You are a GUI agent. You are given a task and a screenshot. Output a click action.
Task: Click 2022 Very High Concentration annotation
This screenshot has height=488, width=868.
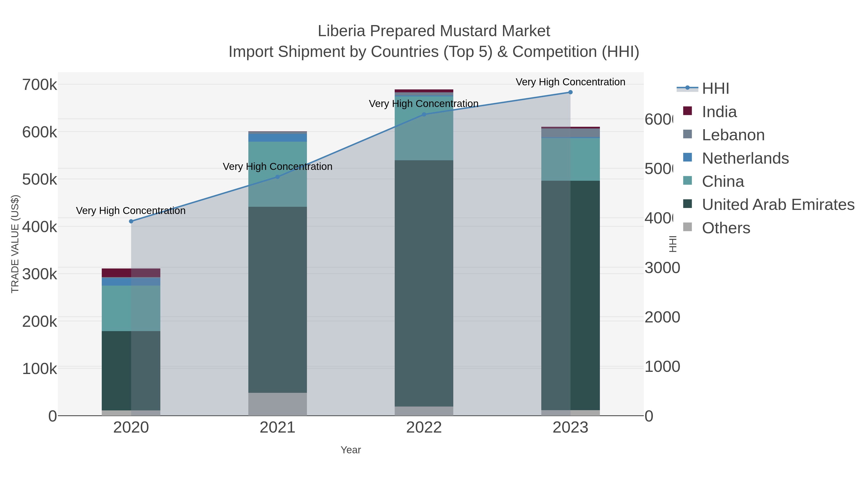pos(424,104)
